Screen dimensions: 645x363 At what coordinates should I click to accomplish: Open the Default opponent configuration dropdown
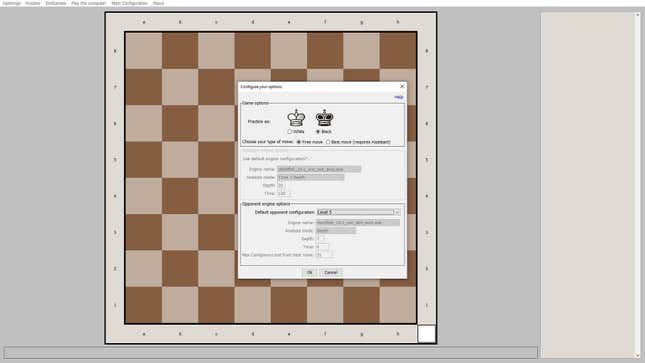358,212
